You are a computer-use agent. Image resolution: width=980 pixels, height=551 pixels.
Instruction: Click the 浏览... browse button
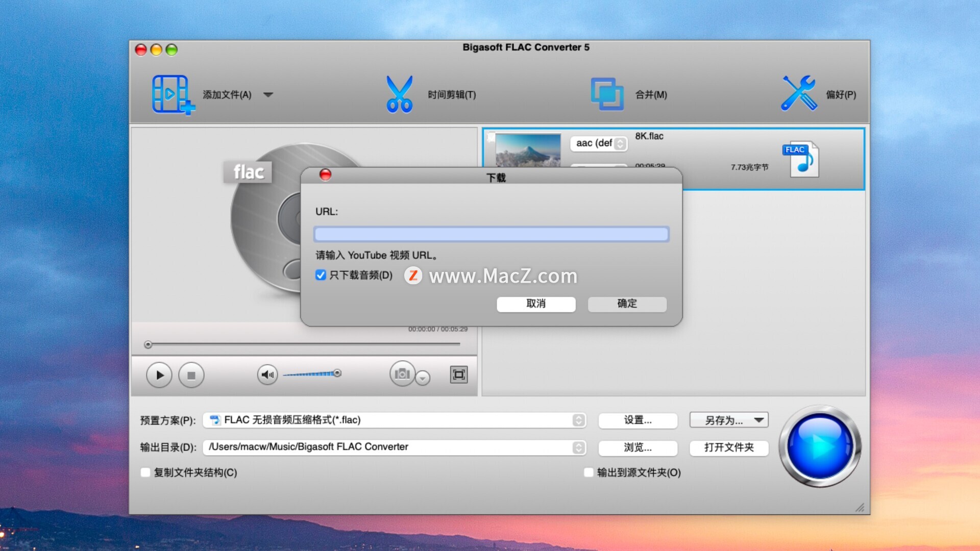(x=638, y=447)
